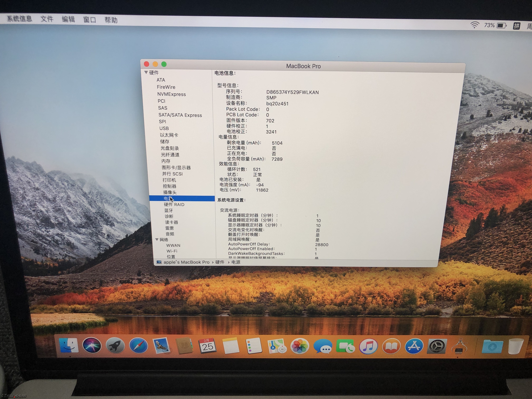532x399 pixels.
Task: Collapse the 网络 disclosure triangle
Action: coord(157,239)
